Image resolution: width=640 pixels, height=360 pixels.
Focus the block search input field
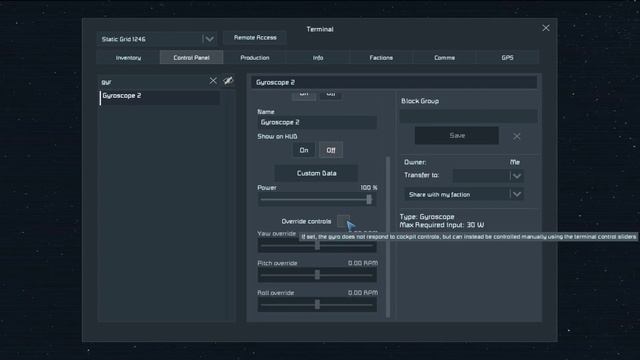pyautogui.click(x=153, y=82)
